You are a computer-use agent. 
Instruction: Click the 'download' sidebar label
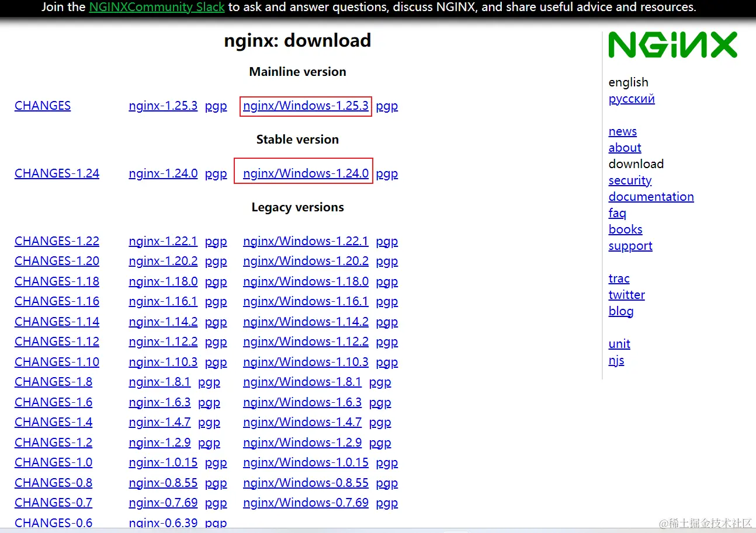[x=636, y=164]
